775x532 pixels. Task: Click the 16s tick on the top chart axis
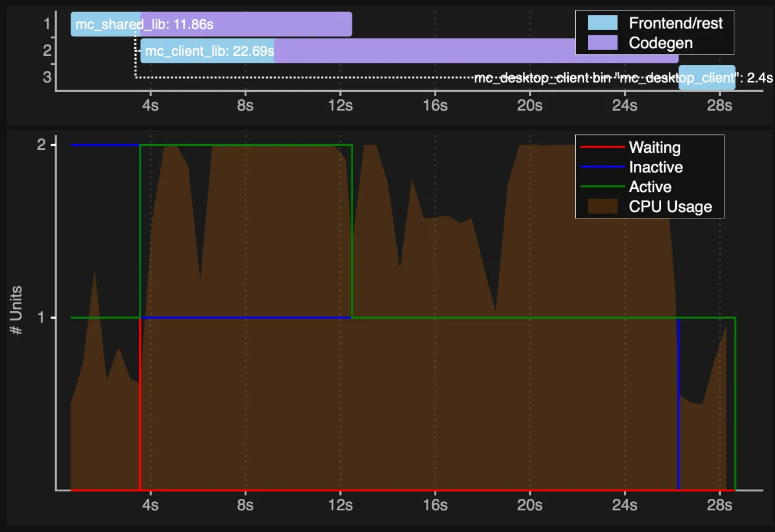pos(435,106)
